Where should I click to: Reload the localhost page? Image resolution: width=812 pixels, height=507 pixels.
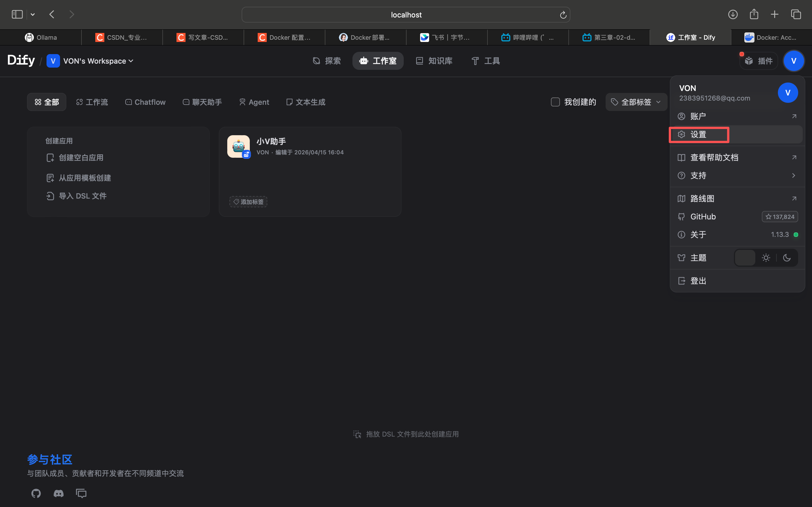[x=563, y=15]
